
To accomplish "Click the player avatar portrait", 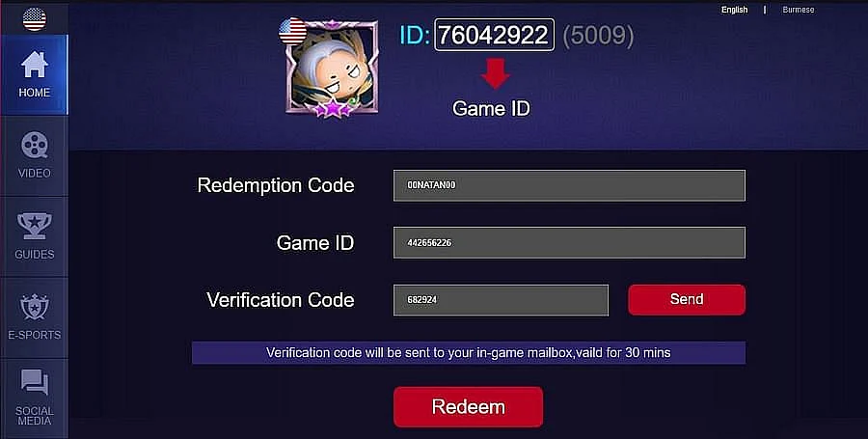I will [x=332, y=69].
